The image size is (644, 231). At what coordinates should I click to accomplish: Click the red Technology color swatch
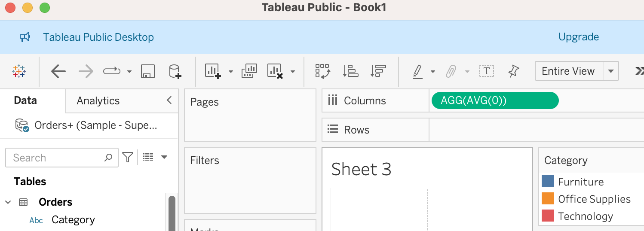[548, 216]
